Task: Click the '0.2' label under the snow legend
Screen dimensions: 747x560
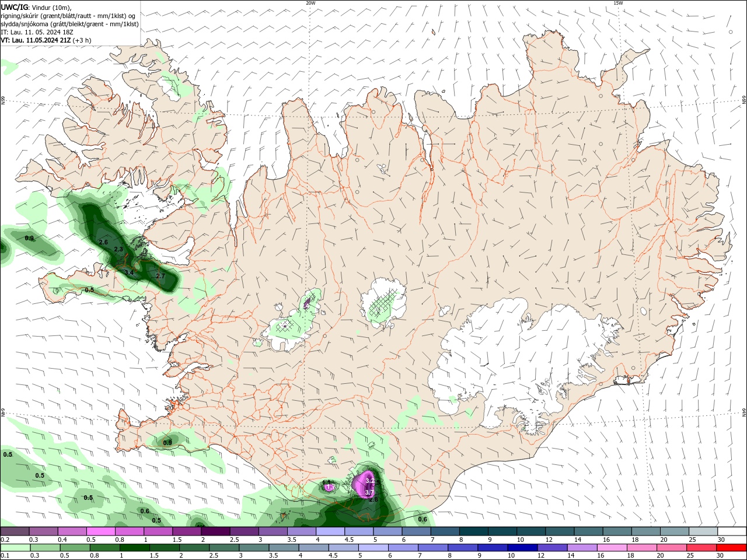Action: [x=5, y=540]
